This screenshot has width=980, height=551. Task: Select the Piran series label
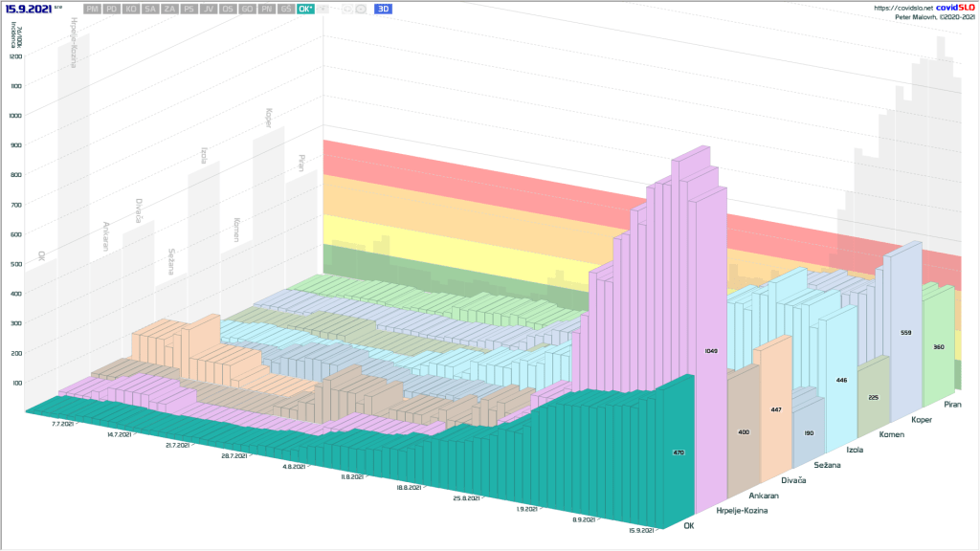click(951, 406)
